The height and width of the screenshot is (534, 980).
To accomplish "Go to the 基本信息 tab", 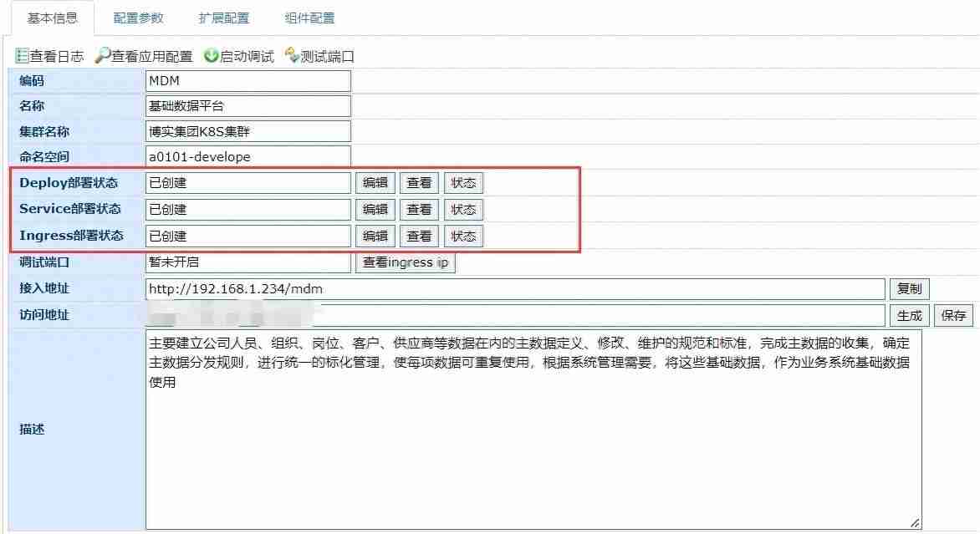I will (53, 18).
